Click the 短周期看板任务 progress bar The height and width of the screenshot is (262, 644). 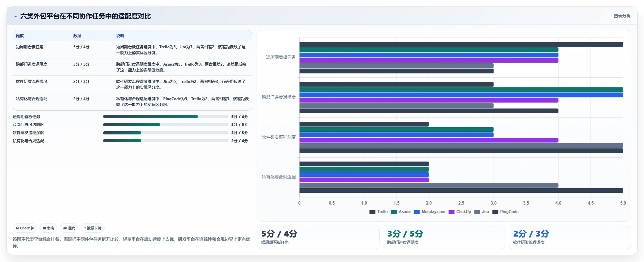pyautogui.click(x=166, y=116)
